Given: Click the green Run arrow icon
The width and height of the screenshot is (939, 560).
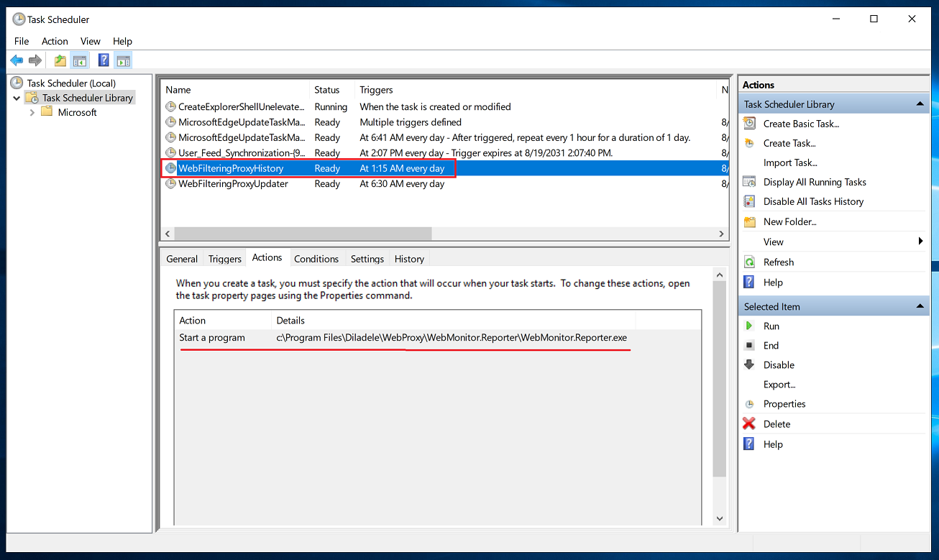Looking at the screenshot, I should click(749, 326).
